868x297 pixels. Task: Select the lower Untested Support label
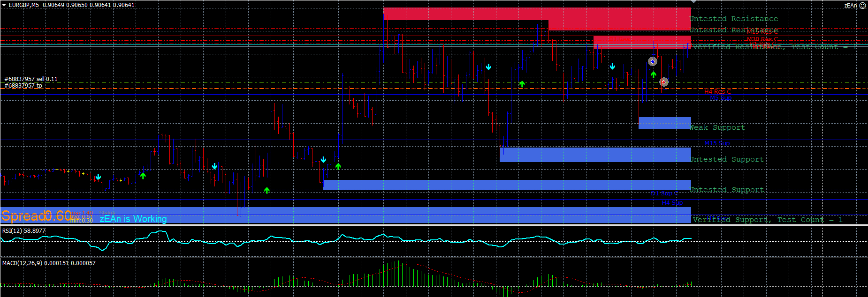[x=727, y=190]
